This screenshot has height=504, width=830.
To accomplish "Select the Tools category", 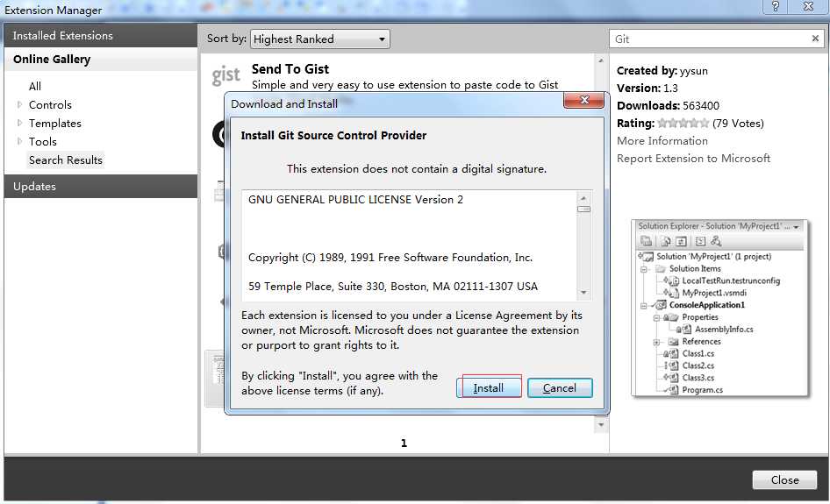I will [43, 142].
